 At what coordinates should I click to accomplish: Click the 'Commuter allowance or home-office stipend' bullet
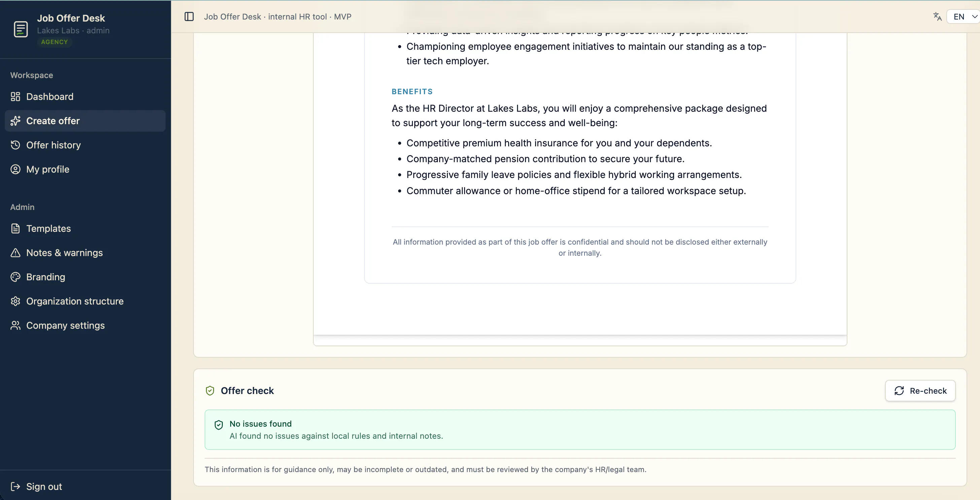coord(576,191)
